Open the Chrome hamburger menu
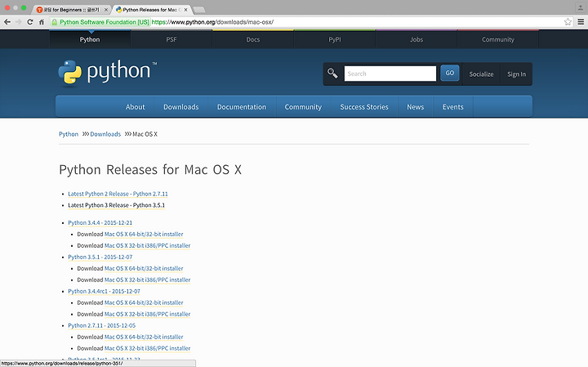The image size is (588, 367). [x=581, y=22]
